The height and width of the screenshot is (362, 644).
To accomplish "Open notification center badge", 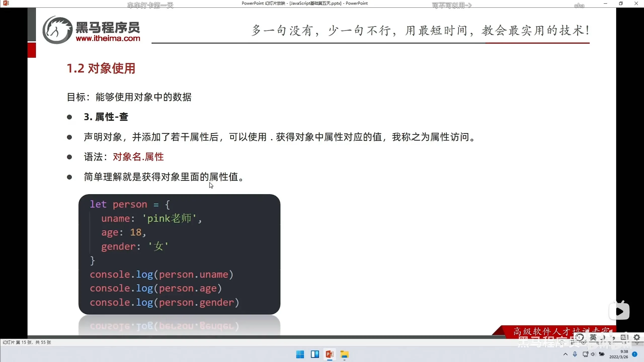I will pos(634,354).
